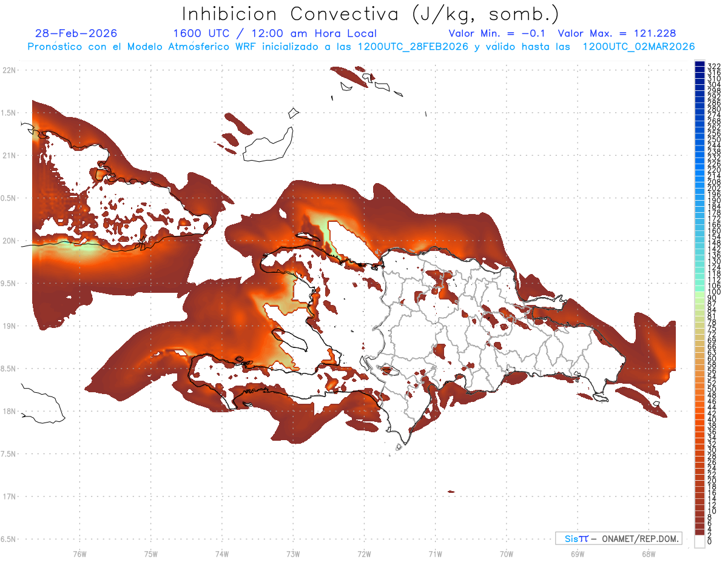
Task: Click the '250' colorbar label
Action: coord(714,139)
